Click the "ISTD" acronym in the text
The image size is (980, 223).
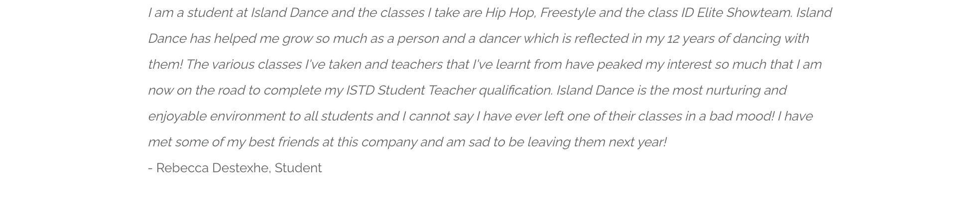[360, 91]
